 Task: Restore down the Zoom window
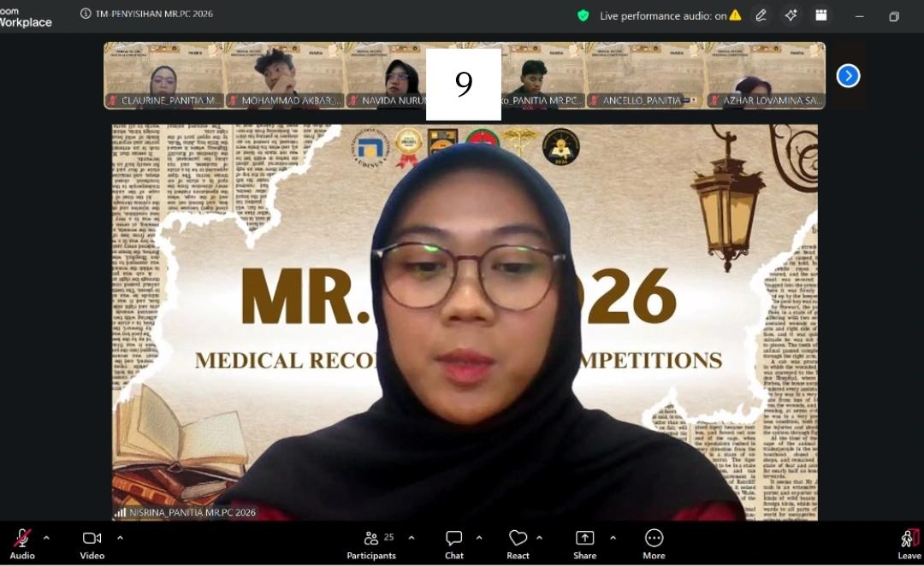coord(894,16)
